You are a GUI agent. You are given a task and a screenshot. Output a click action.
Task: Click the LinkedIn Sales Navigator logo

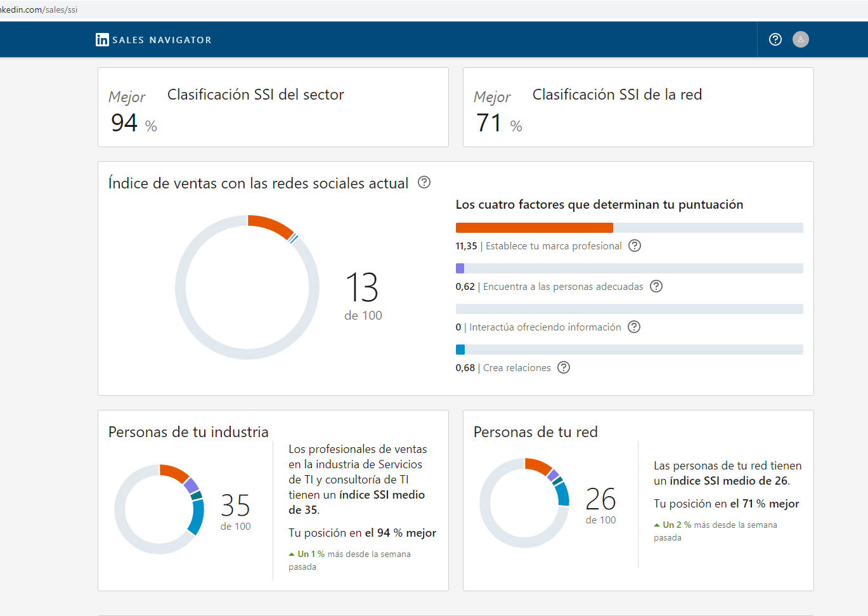[x=153, y=40]
